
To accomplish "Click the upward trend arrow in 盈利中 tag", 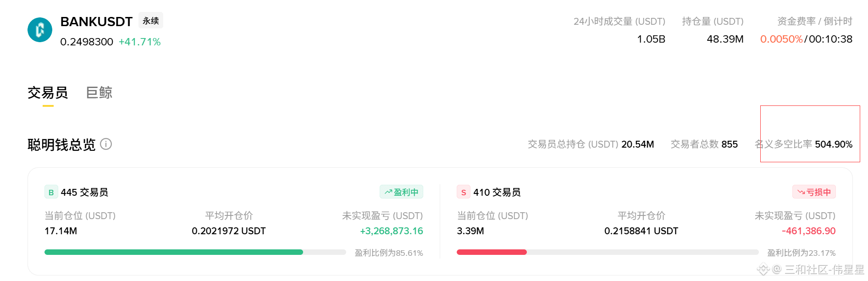I will 388,192.
